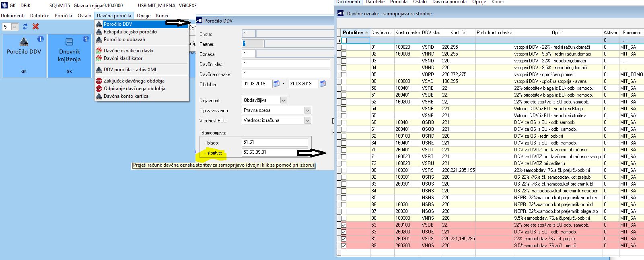This screenshot has height=260, width=644.
Task: Check Potrditev checkbox for row 88
Action: click(344, 218)
